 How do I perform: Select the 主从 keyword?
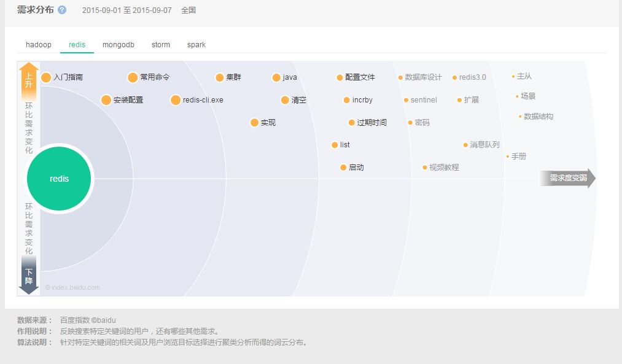[x=522, y=76]
